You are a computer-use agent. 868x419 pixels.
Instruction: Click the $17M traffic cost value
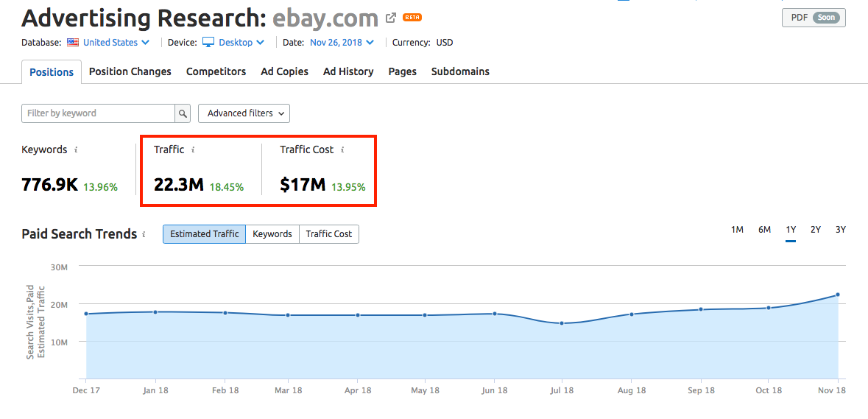(303, 185)
